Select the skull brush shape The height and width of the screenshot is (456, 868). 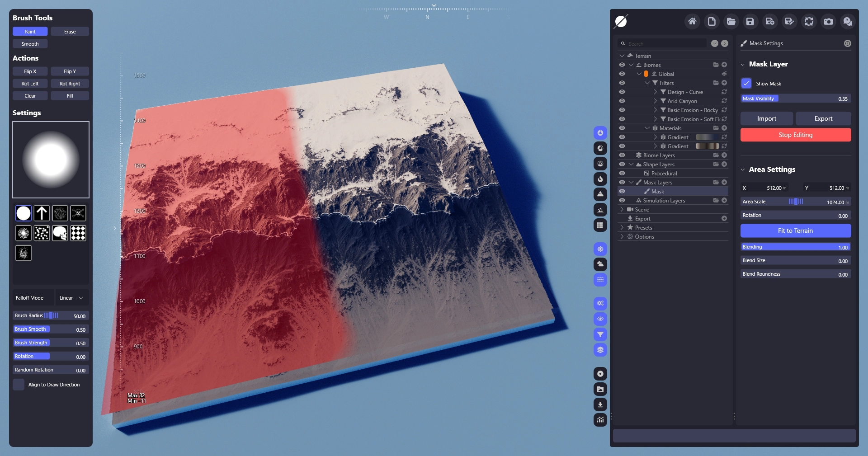click(x=60, y=233)
